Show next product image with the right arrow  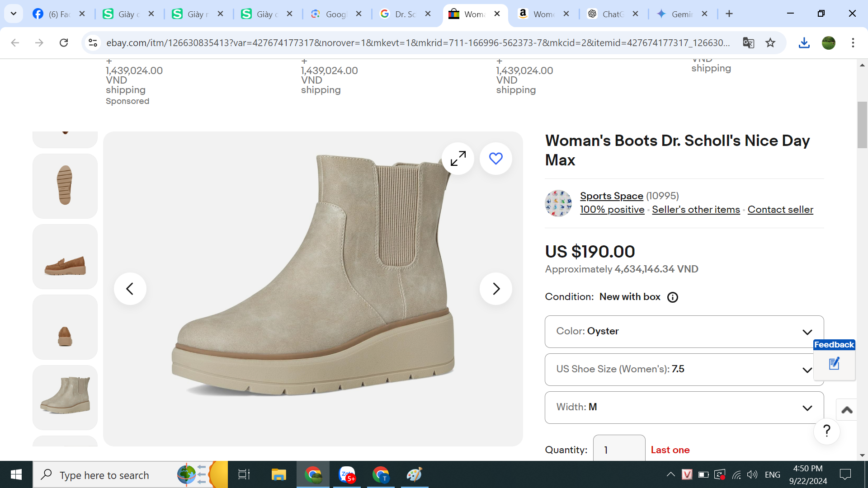click(496, 289)
